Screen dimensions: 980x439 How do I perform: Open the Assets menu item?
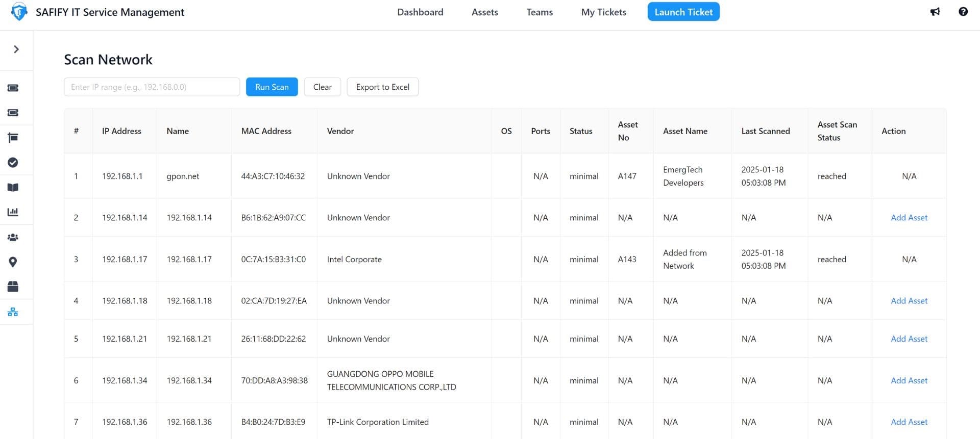tap(484, 12)
